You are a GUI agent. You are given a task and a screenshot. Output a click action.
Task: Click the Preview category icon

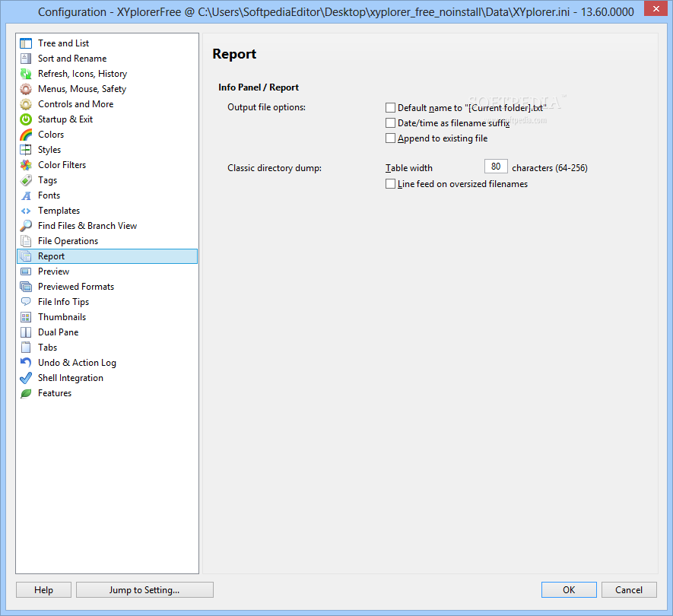[26, 271]
